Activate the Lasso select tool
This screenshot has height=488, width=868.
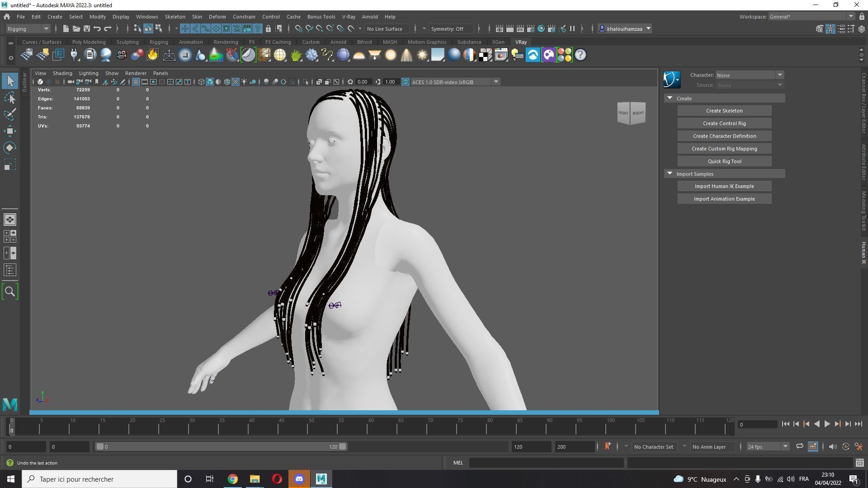tap(10, 98)
